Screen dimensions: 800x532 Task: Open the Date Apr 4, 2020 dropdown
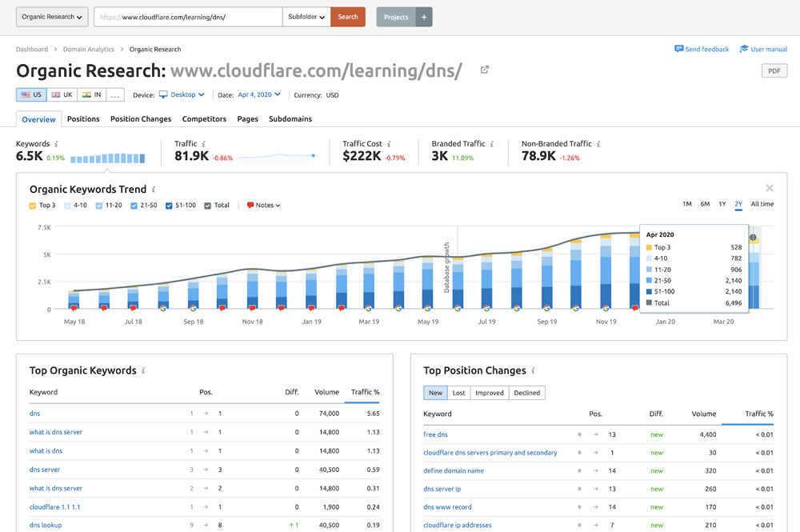coord(259,95)
